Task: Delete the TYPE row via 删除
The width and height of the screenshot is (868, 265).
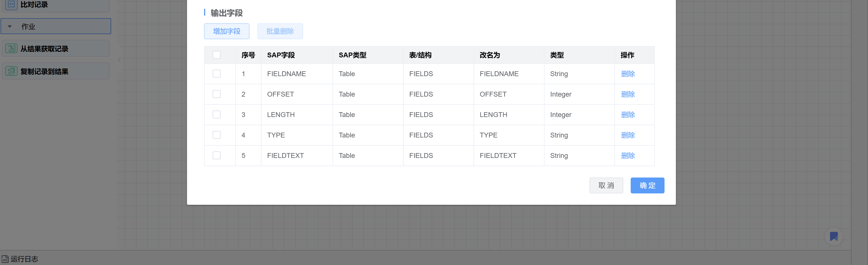Action: (x=628, y=135)
